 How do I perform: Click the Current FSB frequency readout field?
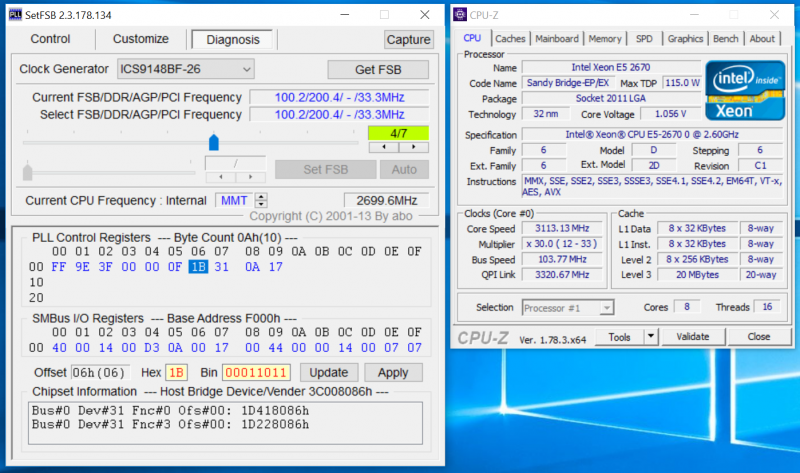click(x=339, y=97)
